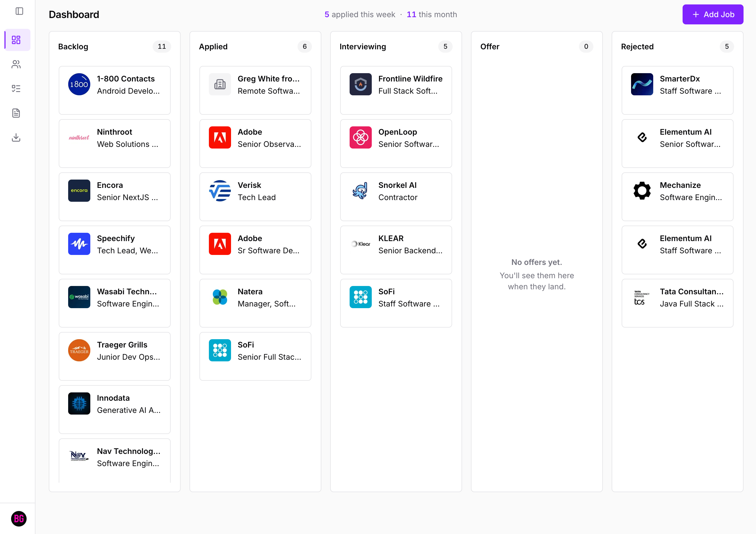Open the Ninthroot Web Solutions card

pyautogui.click(x=115, y=144)
